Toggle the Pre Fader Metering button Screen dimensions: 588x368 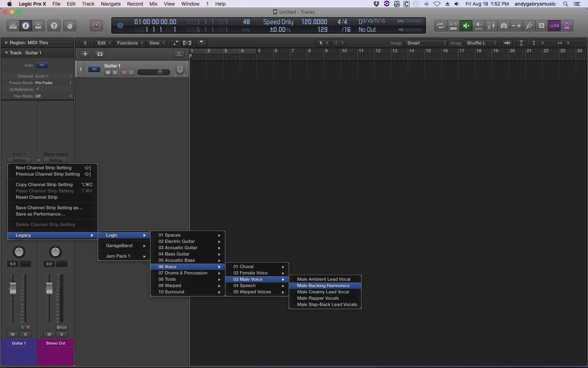point(491,26)
